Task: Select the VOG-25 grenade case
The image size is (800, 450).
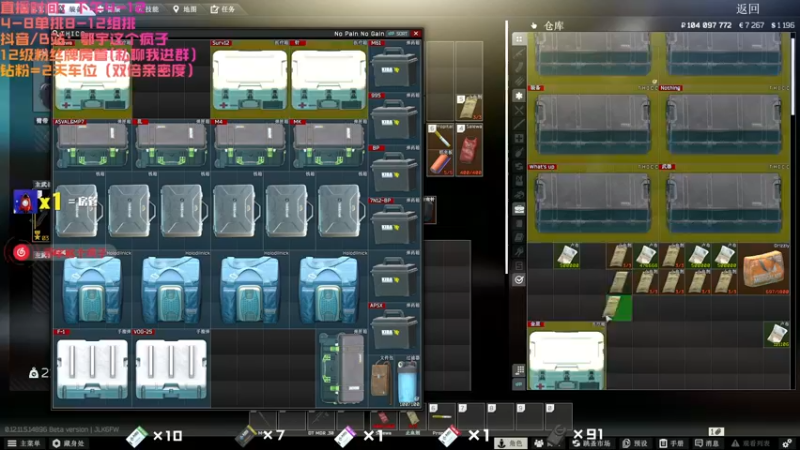Action: click(171, 368)
